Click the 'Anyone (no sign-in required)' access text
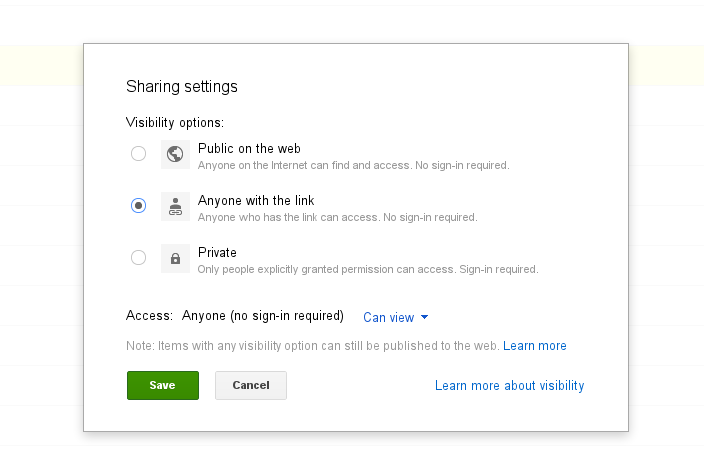This screenshot has height=470, width=704. [262, 316]
